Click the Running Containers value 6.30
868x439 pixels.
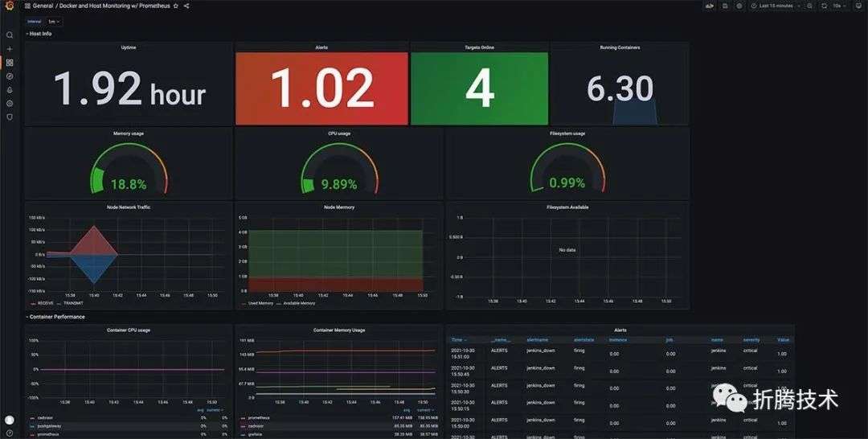(620, 89)
